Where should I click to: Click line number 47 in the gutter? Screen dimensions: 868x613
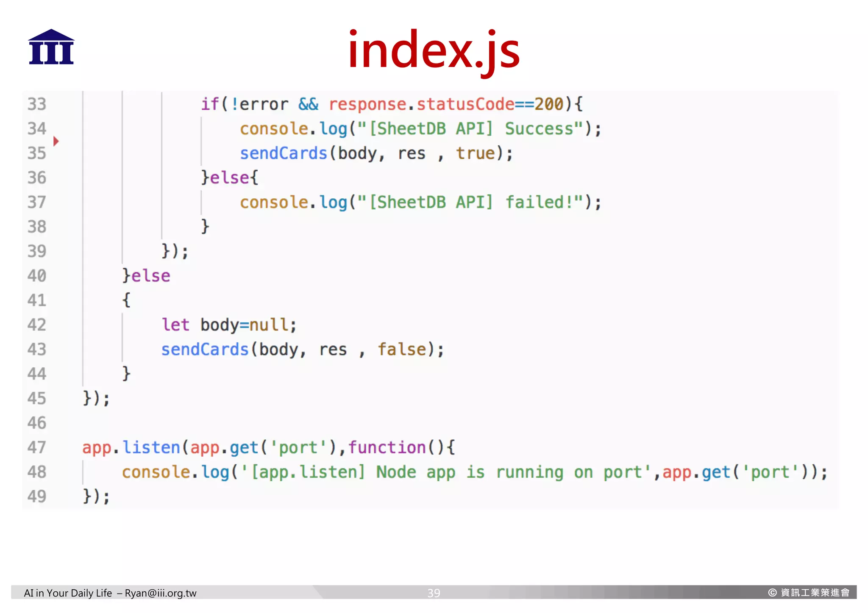[36, 447]
